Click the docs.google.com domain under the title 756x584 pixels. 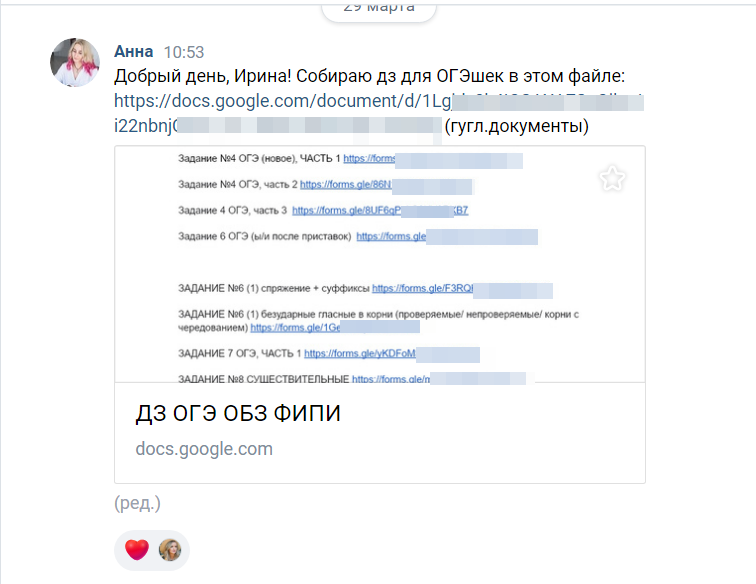(204, 449)
